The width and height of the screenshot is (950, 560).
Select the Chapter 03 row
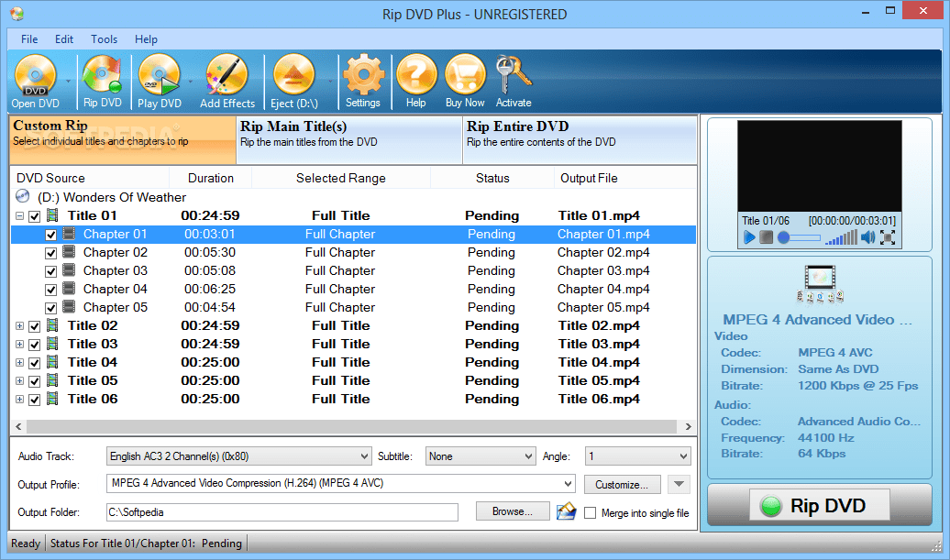(353, 270)
